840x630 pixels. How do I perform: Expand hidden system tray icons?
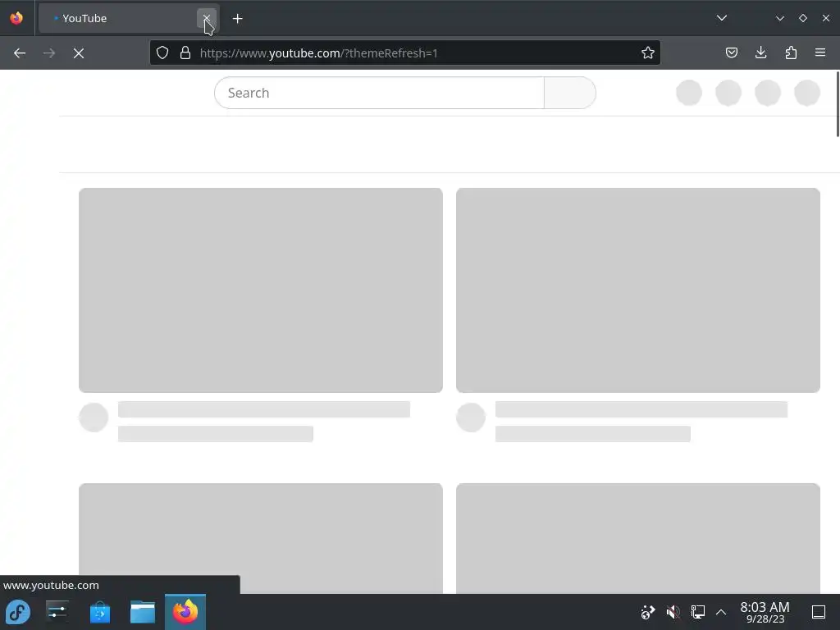[721, 612]
